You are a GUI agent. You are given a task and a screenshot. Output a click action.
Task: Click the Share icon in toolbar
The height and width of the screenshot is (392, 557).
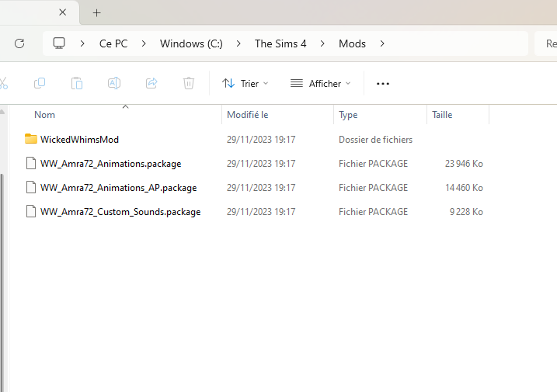pos(151,83)
